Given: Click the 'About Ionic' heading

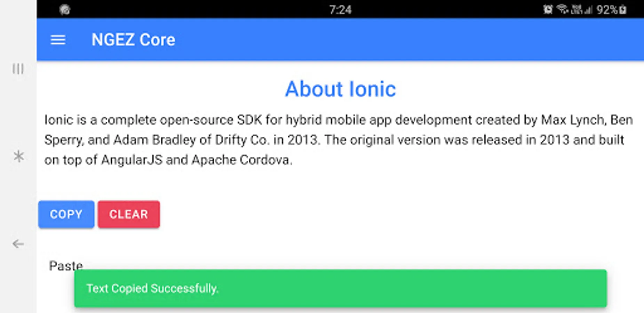Looking at the screenshot, I should [x=340, y=89].
